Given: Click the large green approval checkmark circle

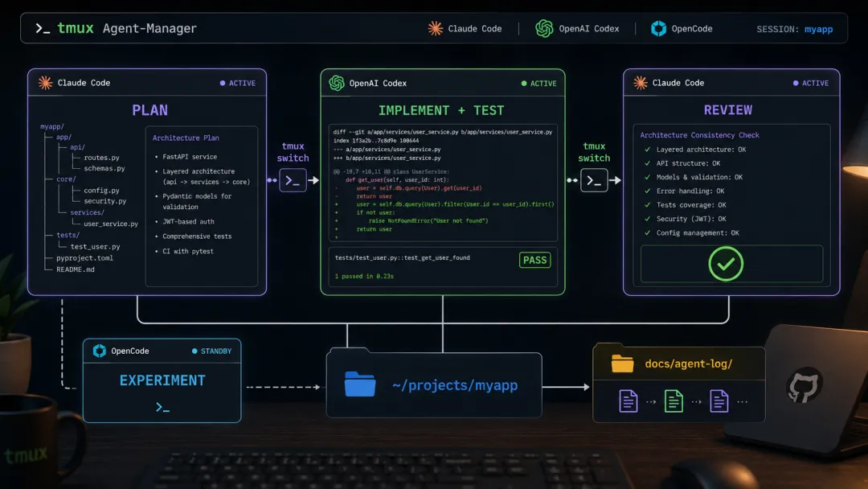Looking at the screenshot, I should tap(726, 264).
